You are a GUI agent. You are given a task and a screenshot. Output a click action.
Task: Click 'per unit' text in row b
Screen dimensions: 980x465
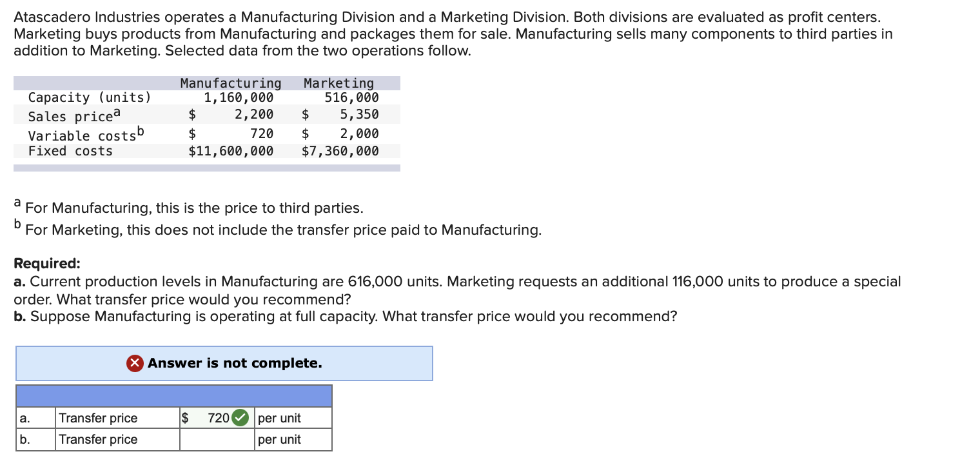[279, 440]
